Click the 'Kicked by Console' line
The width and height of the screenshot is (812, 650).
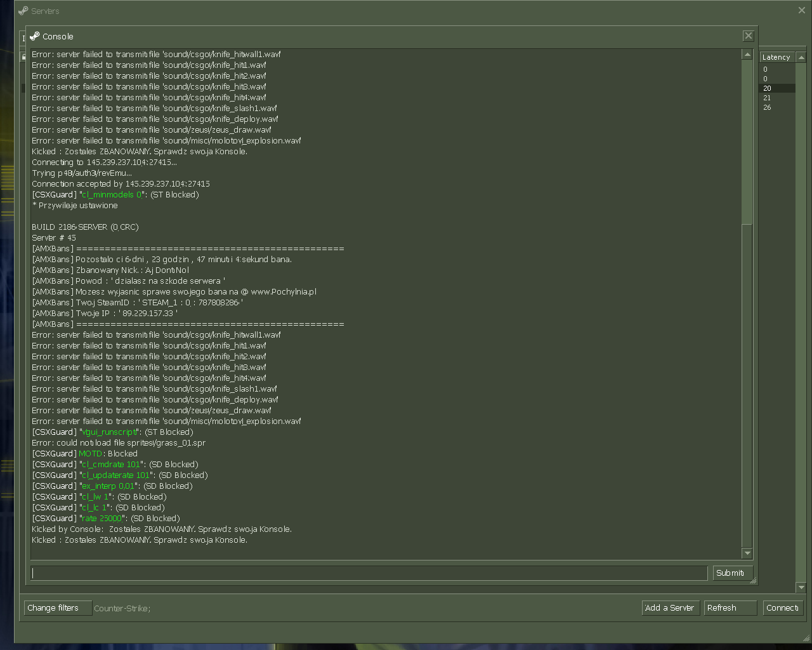click(162, 529)
